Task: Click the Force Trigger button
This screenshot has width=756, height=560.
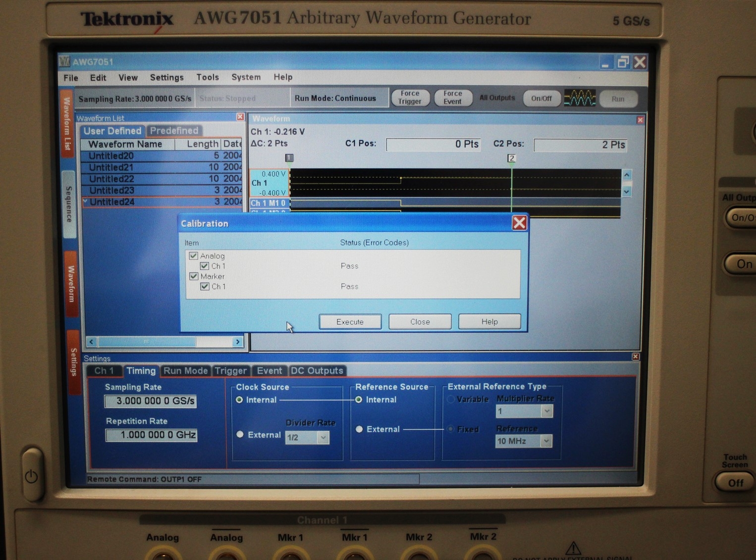Action: tap(410, 98)
